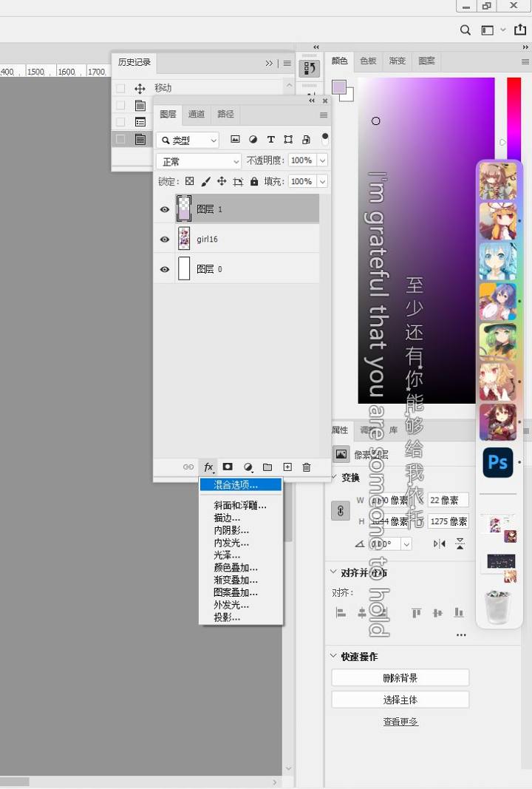Image resolution: width=532 pixels, height=789 pixels.
Task: Click the link layers icon
Action: 188,467
